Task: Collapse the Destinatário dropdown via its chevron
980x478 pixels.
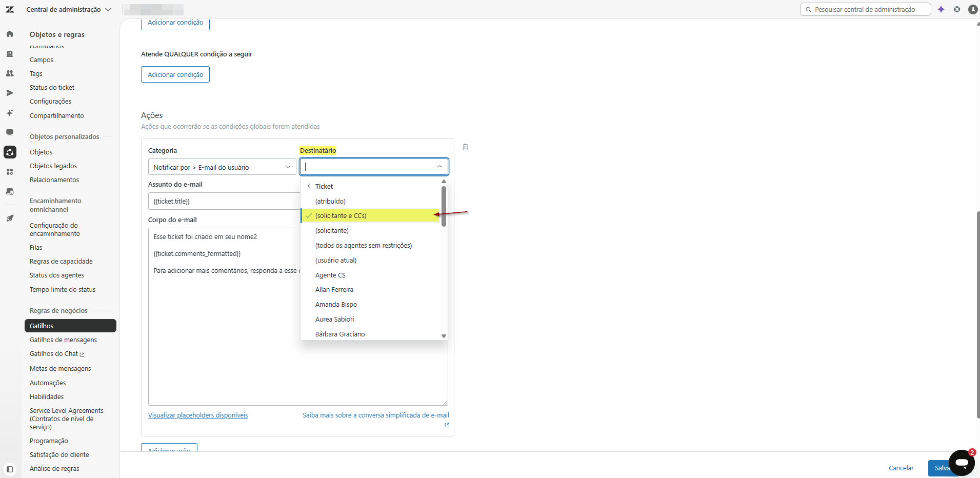Action: [439, 167]
